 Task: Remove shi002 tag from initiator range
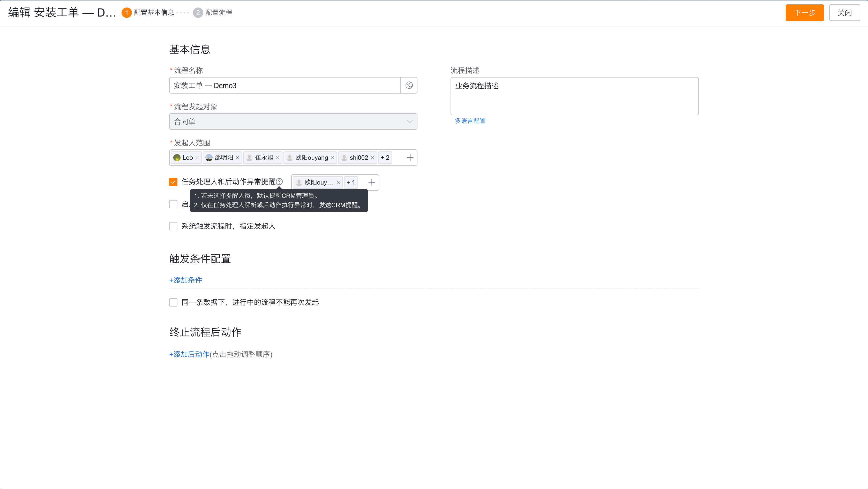click(x=372, y=158)
